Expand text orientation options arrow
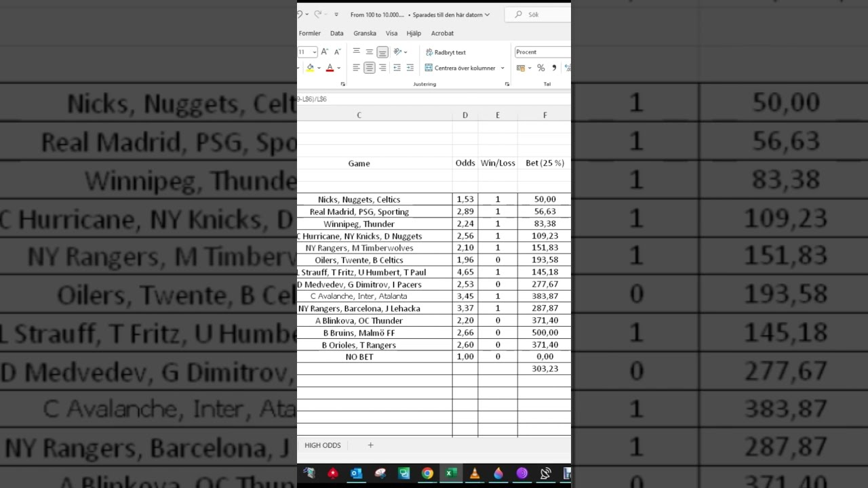The height and width of the screenshot is (488, 868). [405, 52]
